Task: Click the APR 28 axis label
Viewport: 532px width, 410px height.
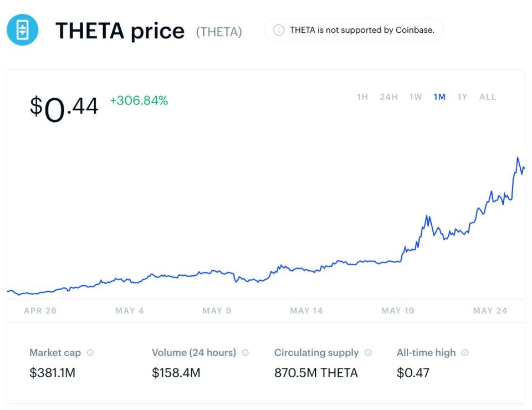Action: [40, 311]
